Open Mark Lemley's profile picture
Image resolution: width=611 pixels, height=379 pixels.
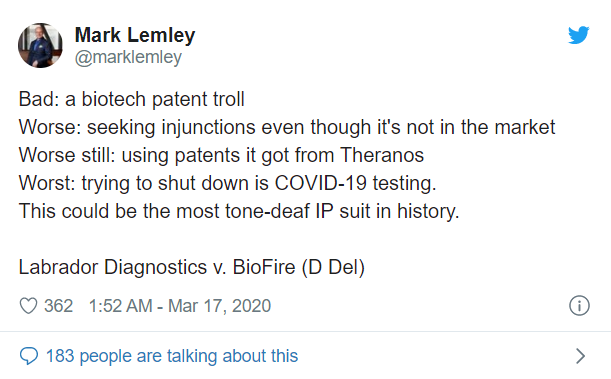tap(40, 45)
